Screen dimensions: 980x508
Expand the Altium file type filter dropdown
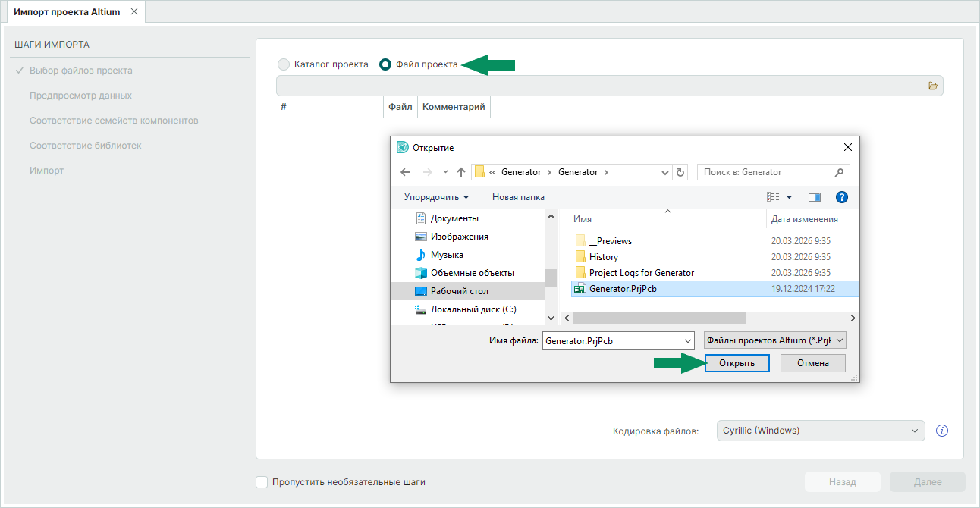coord(774,340)
